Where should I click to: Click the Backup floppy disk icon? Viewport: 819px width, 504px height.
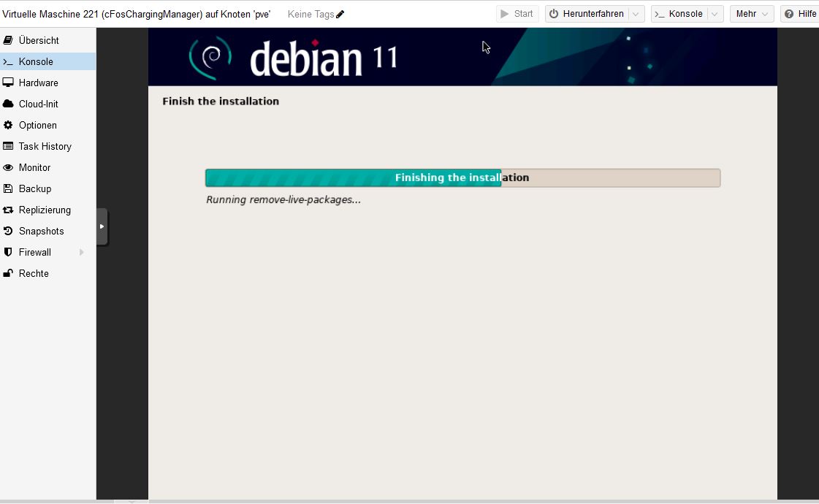(8, 188)
